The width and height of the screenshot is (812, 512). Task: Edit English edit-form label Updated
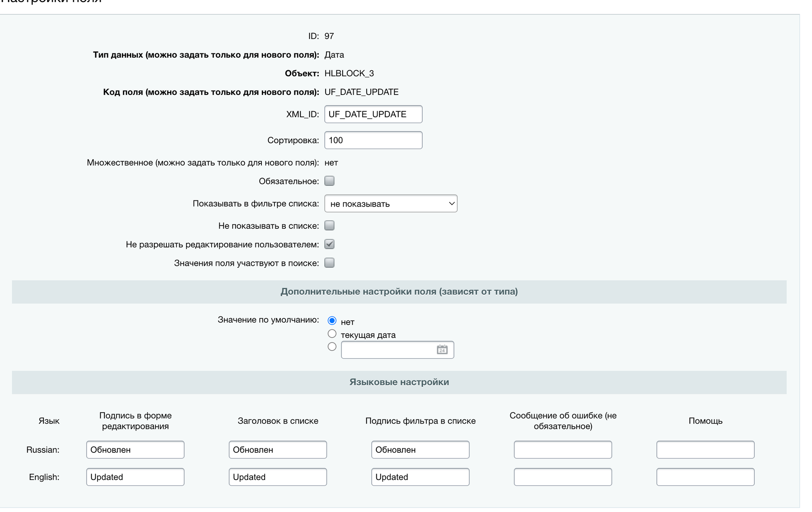click(135, 477)
